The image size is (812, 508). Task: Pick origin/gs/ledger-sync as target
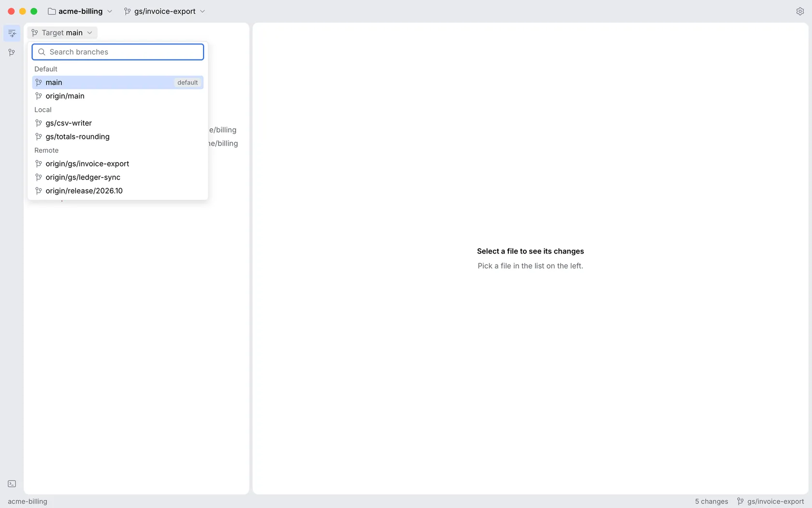tap(118, 177)
